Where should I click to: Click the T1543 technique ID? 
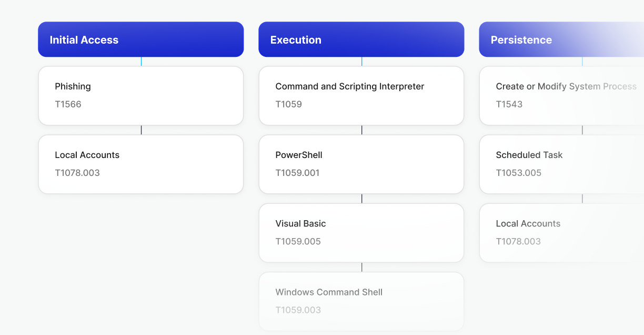tap(509, 104)
